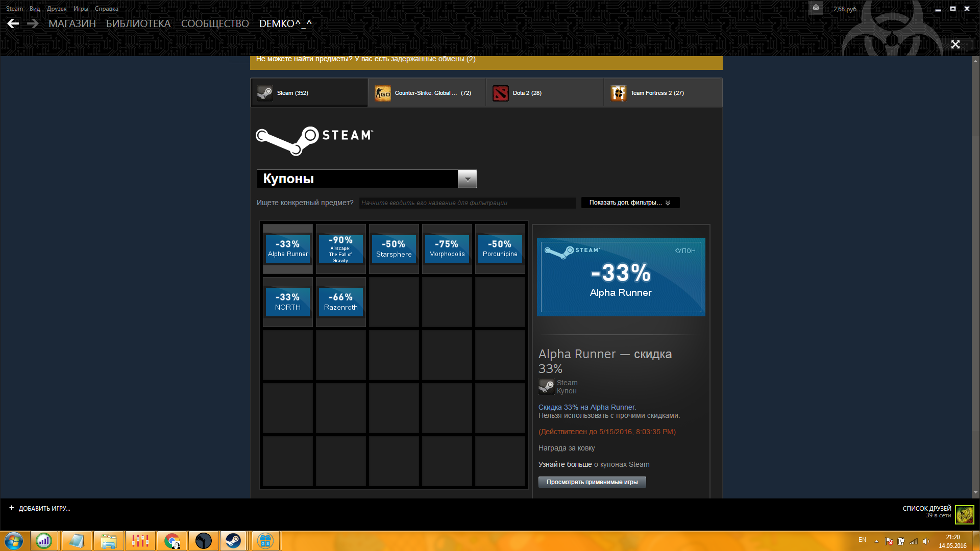Open the Игры menu
980x551 pixels.
click(x=81, y=9)
